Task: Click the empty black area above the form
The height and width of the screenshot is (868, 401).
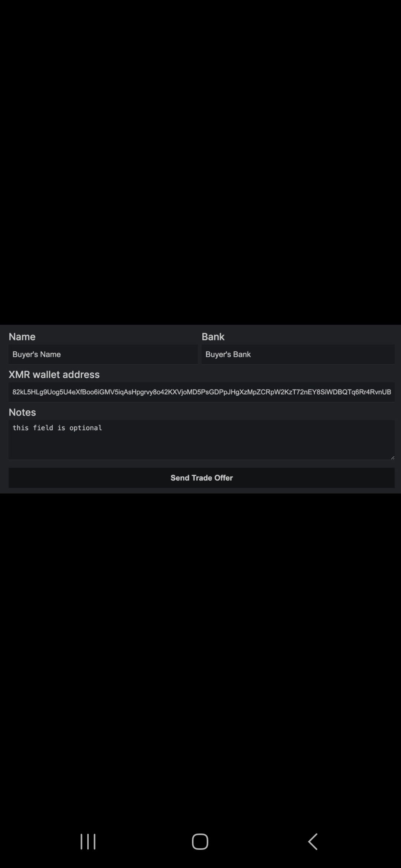Action: click(x=200, y=162)
